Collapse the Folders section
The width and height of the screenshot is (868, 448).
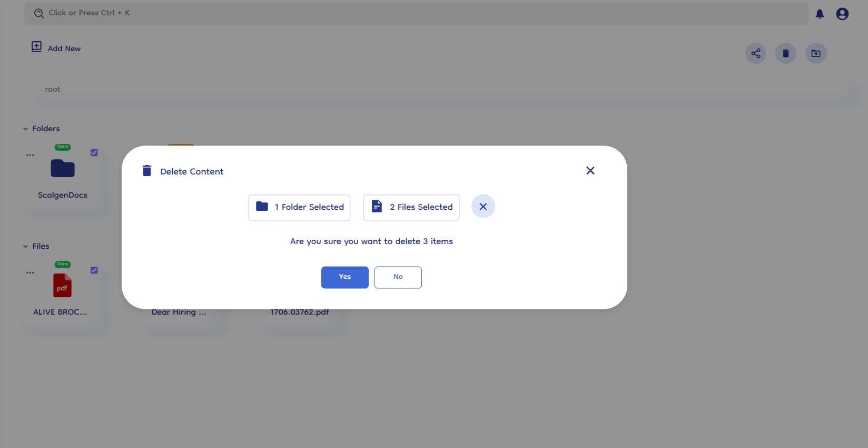pyautogui.click(x=25, y=129)
